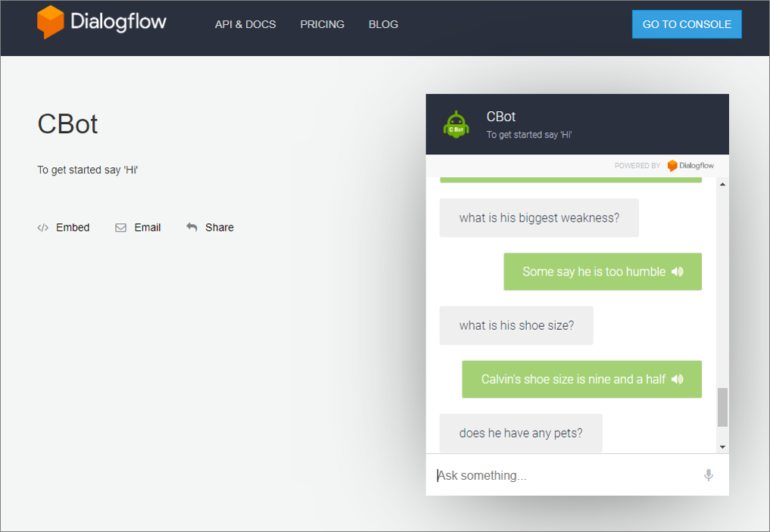This screenshot has width=770, height=532.
Task: Click the Dialogflow logo in header
Action: click(x=101, y=22)
